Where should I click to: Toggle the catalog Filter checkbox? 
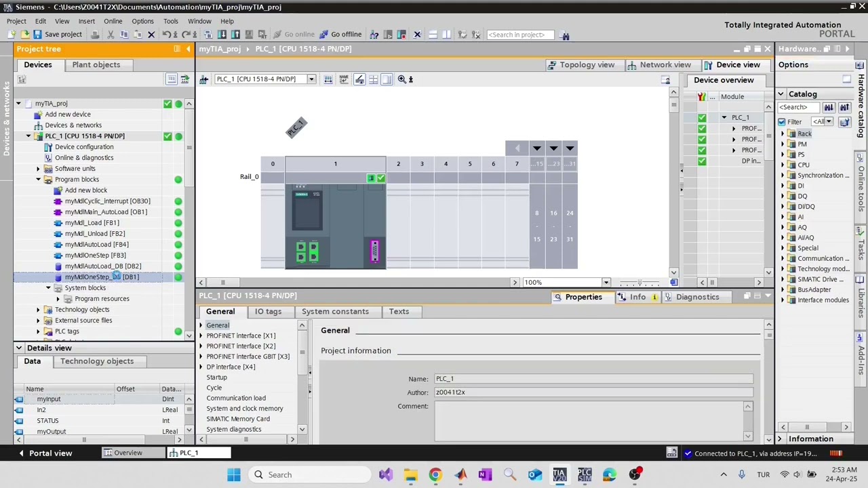[x=782, y=122]
